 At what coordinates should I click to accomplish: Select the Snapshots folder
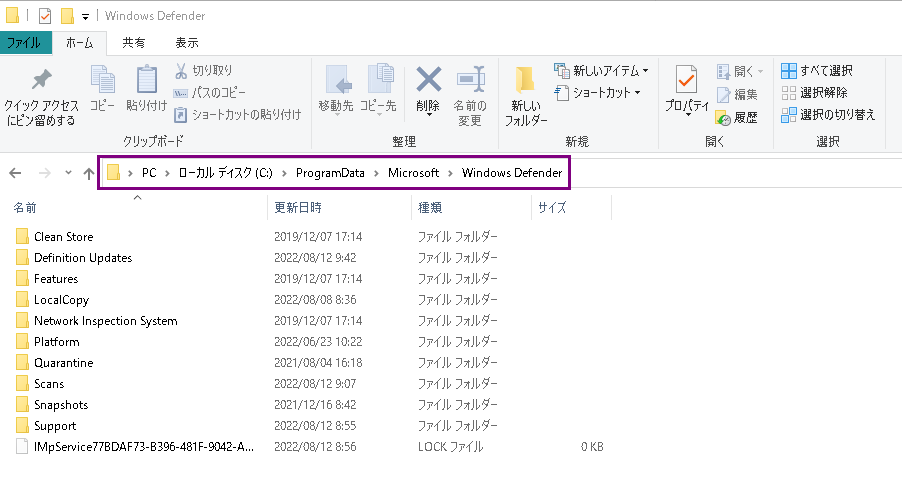tap(61, 404)
